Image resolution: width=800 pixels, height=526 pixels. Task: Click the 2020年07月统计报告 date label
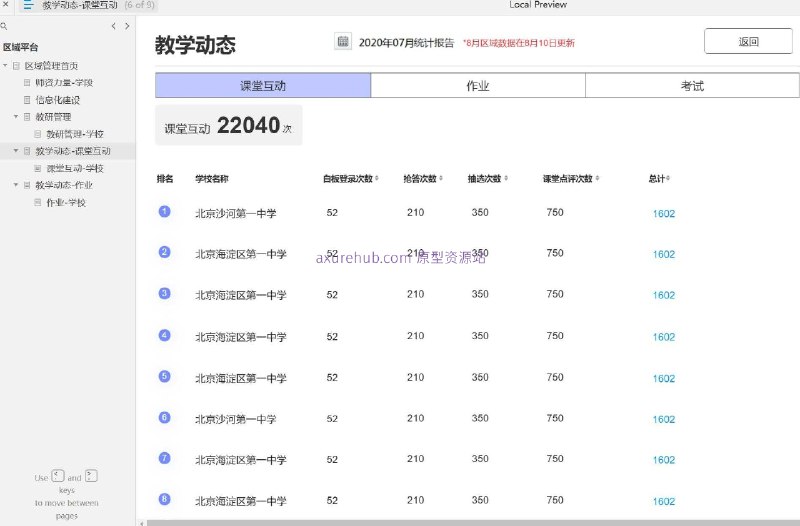point(406,43)
